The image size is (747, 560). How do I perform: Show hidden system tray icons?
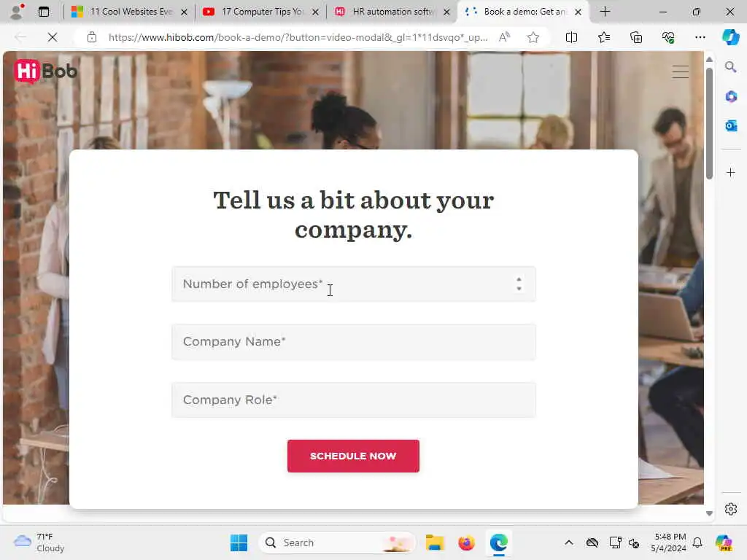569,542
